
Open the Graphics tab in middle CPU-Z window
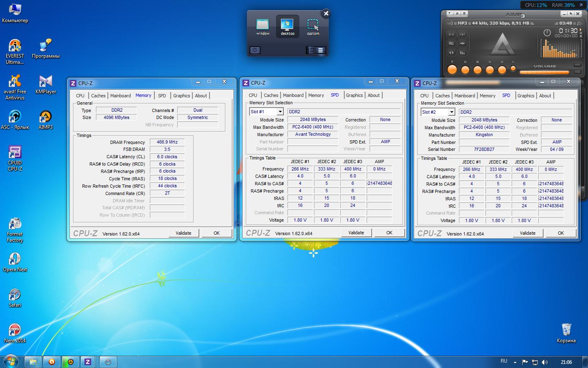354,95
